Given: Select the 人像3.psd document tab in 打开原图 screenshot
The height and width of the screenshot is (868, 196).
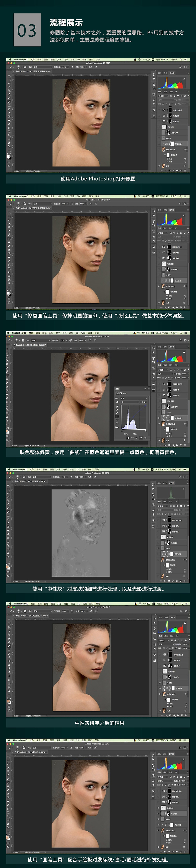Looking at the screenshot, I should point(33,71).
